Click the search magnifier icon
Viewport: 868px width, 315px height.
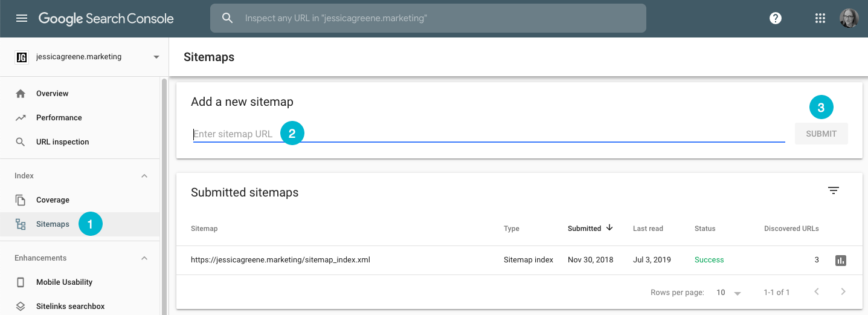pos(228,18)
